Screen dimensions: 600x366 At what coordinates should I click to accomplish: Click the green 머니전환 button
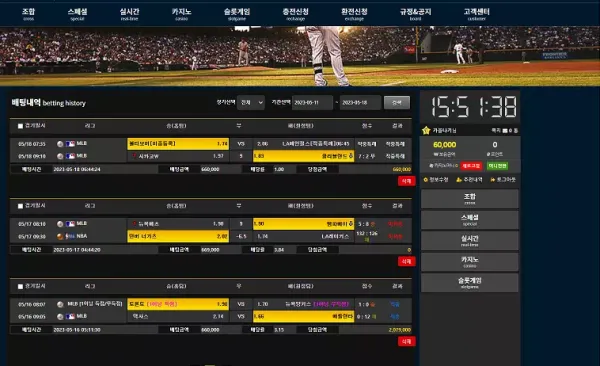(x=497, y=166)
